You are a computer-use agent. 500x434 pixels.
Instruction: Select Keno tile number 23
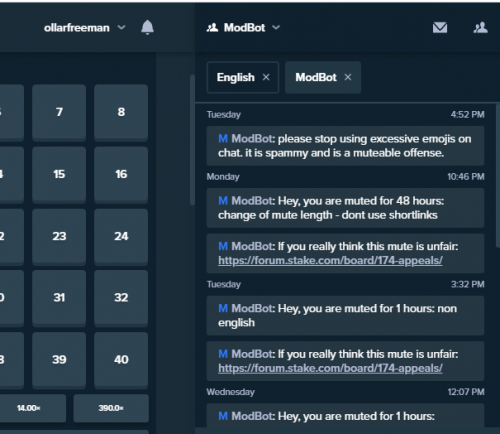pyautogui.click(x=59, y=236)
